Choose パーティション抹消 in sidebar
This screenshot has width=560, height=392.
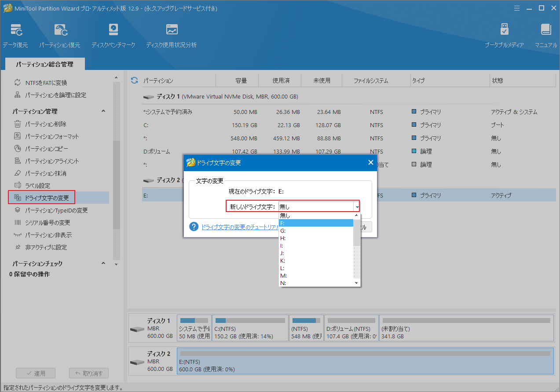(40, 173)
